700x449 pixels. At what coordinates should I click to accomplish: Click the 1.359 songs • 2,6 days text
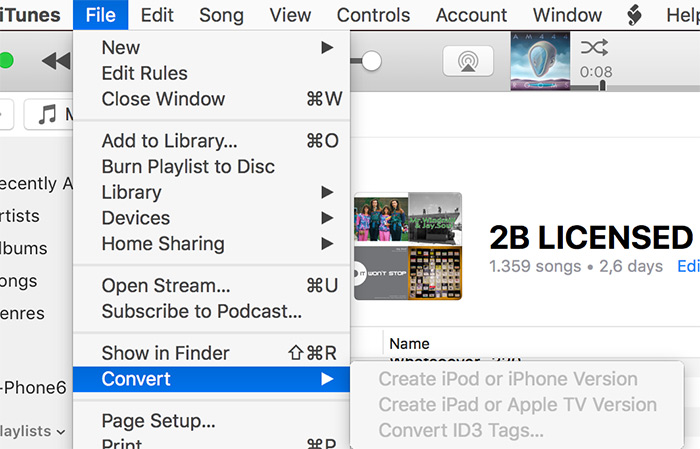point(576,266)
